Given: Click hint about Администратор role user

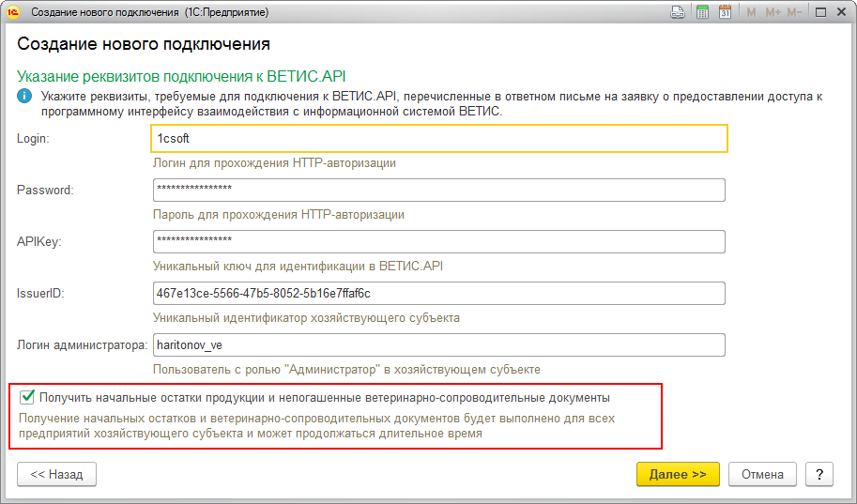Looking at the screenshot, I should [x=346, y=370].
